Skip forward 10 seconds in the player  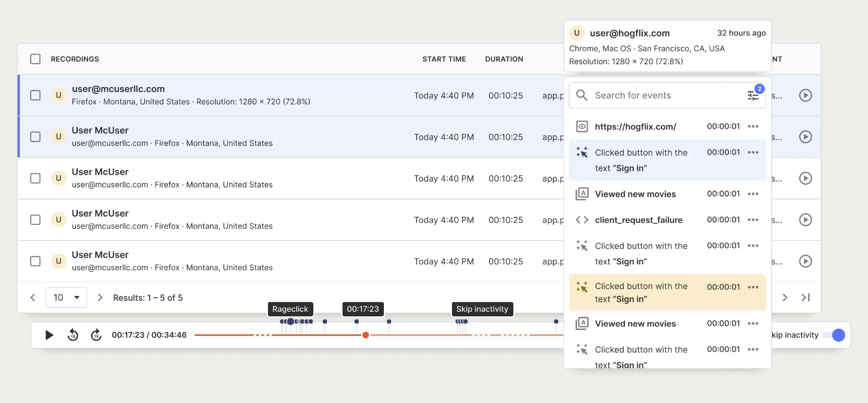(x=96, y=335)
